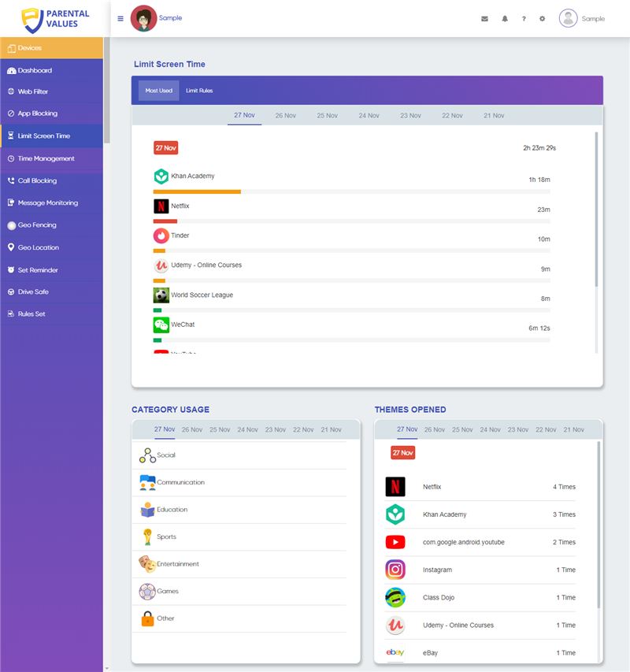Click the Themes Opened list scrollbar

[598, 525]
